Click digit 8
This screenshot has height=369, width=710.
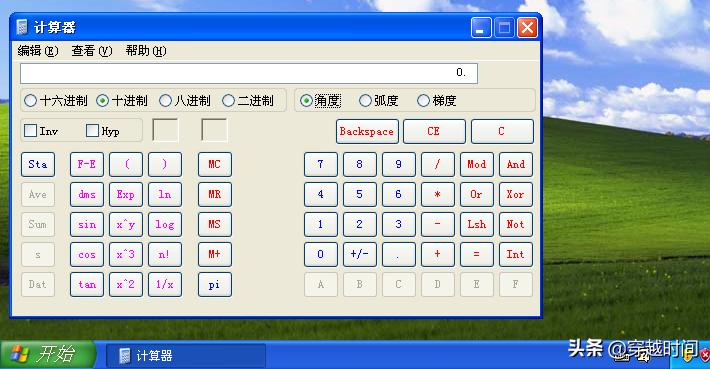pos(360,164)
